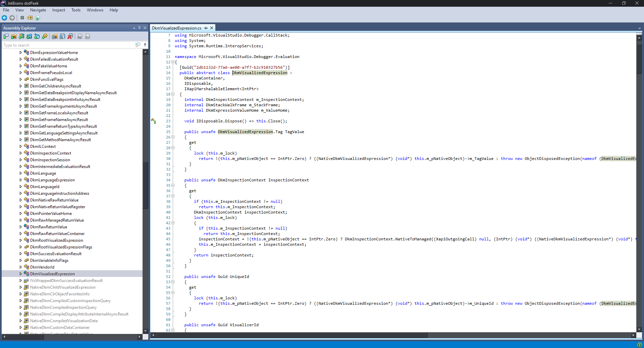
Task: Close the Assembly Explorer panel
Action: tap(145, 28)
